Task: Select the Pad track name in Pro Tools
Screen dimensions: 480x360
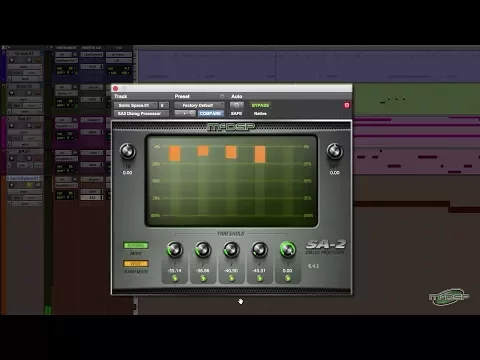Action: tap(24, 119)
